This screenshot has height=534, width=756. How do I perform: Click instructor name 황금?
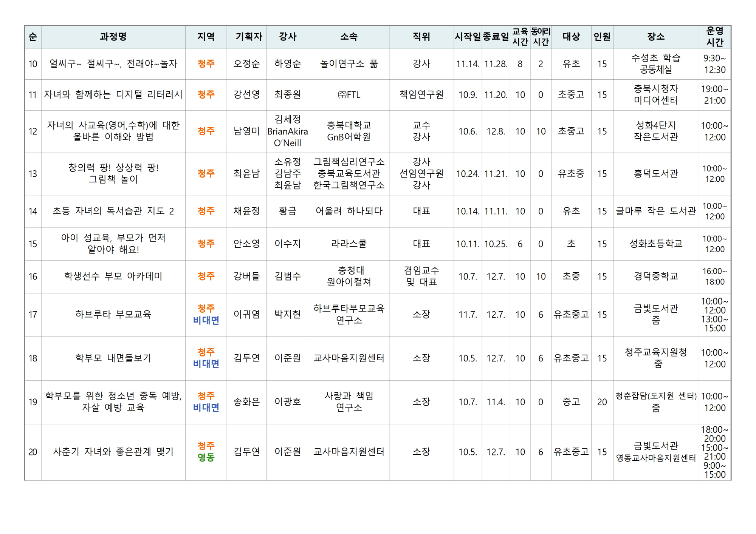point(288,211)
